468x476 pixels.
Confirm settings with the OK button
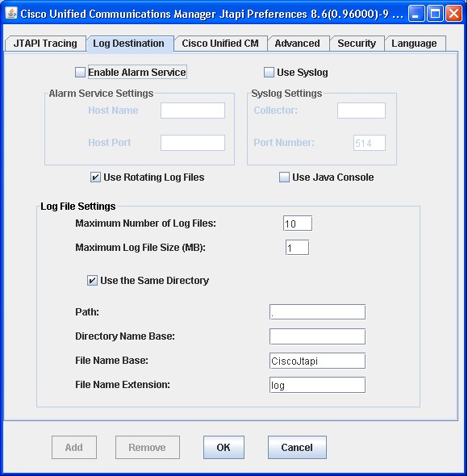(224, 448)
